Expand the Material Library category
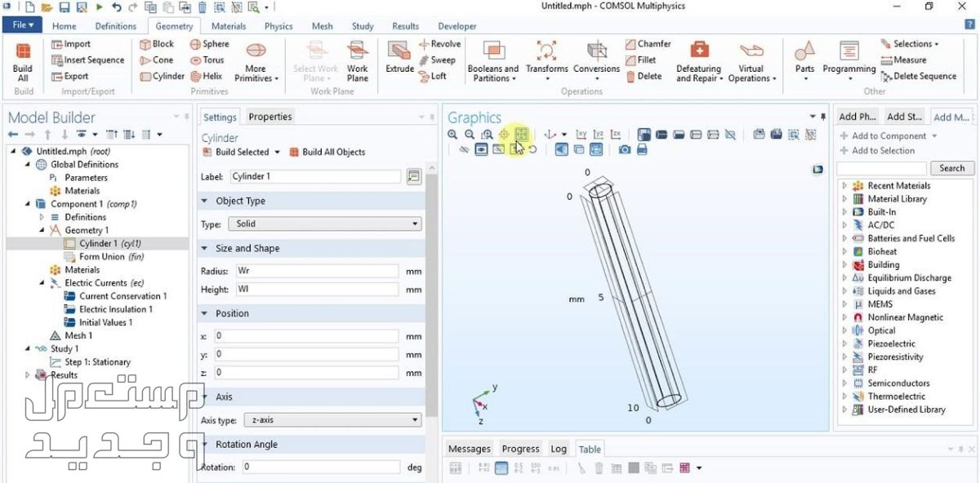Screen dimensions: 980x483 (x=845, y=199)
